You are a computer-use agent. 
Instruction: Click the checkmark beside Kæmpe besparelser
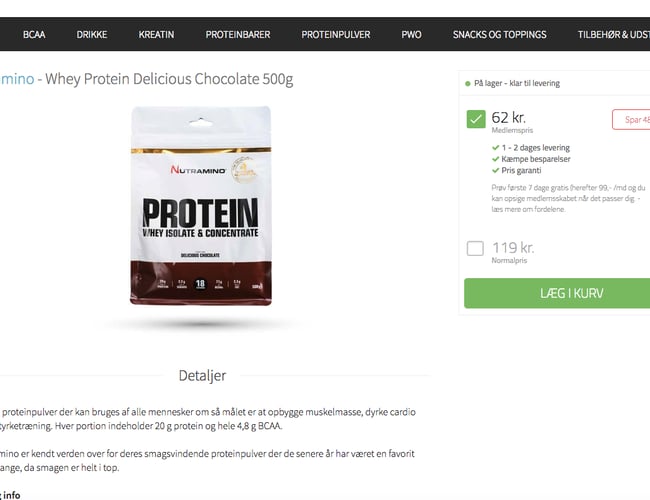495,159
